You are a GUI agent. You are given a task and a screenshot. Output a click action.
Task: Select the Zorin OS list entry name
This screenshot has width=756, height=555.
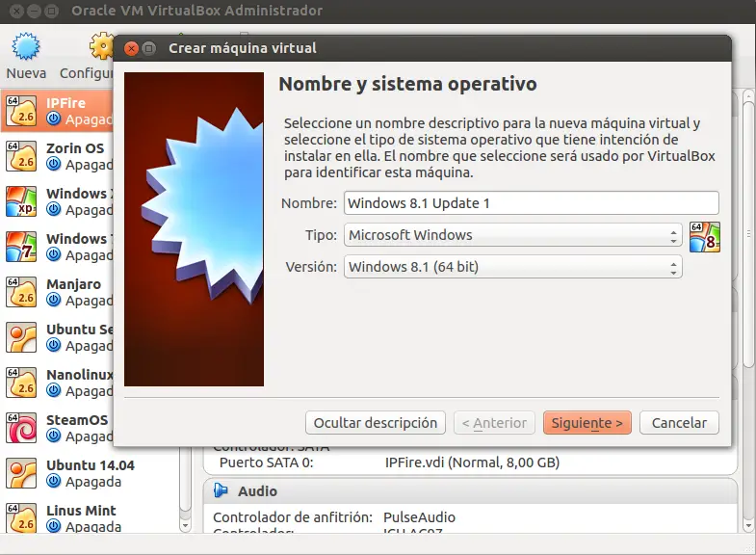[x=75, y=148]
